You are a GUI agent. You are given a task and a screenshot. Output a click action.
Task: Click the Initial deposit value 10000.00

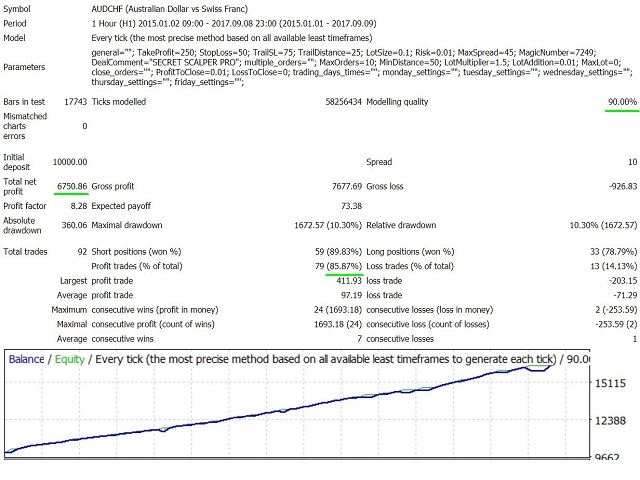[x=70, y=162]
